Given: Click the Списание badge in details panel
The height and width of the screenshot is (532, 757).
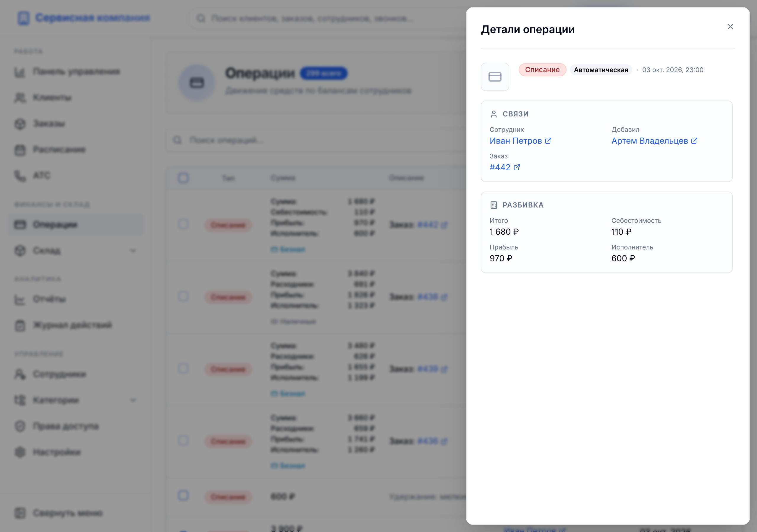Looking at the screenshot, I should click(x=542, y=70).
